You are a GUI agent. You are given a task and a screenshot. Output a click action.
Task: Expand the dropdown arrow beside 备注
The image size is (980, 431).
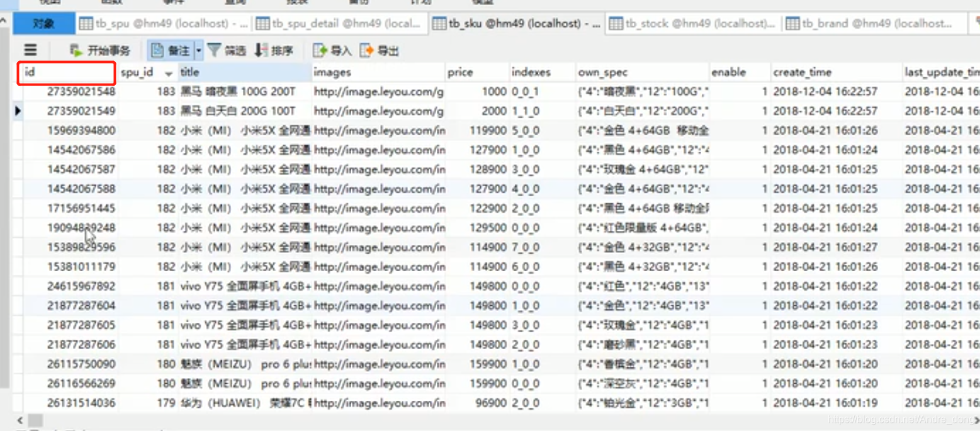199,50
